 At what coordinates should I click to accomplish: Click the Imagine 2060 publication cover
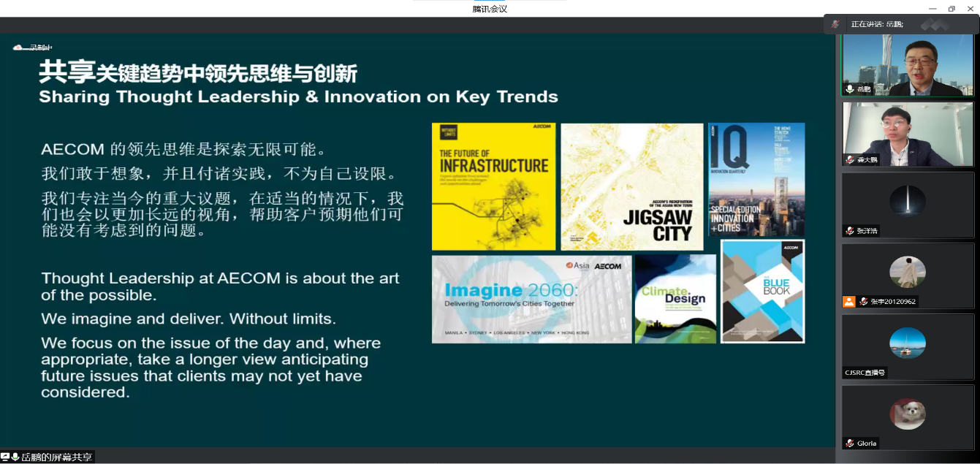pos(531,299)
